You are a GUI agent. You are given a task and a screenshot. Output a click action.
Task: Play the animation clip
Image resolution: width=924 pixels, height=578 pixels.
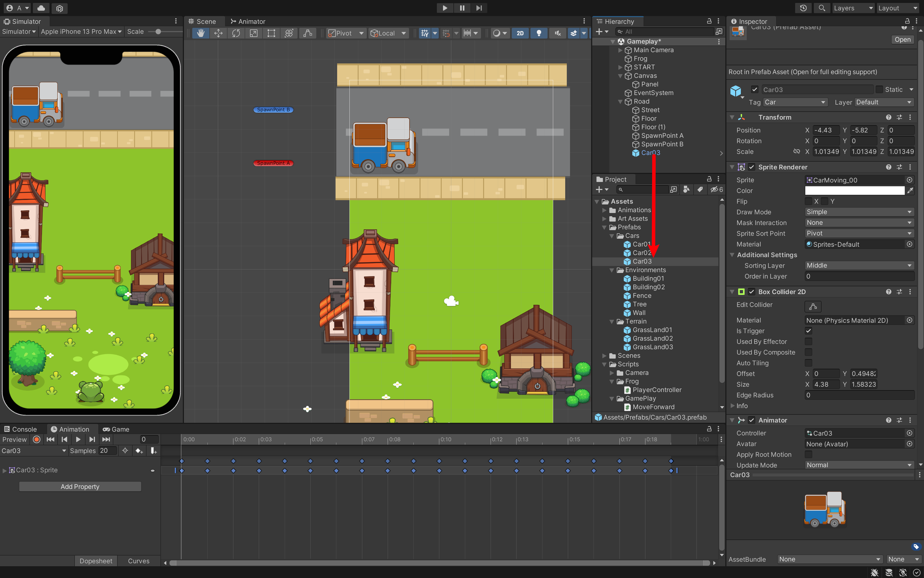(78, 439)
